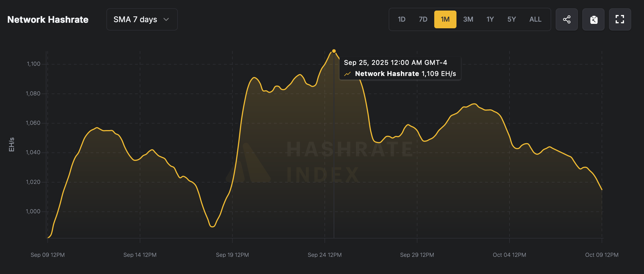
Task: Enter fullscreen mode for the chart
Action: point(620,19)
